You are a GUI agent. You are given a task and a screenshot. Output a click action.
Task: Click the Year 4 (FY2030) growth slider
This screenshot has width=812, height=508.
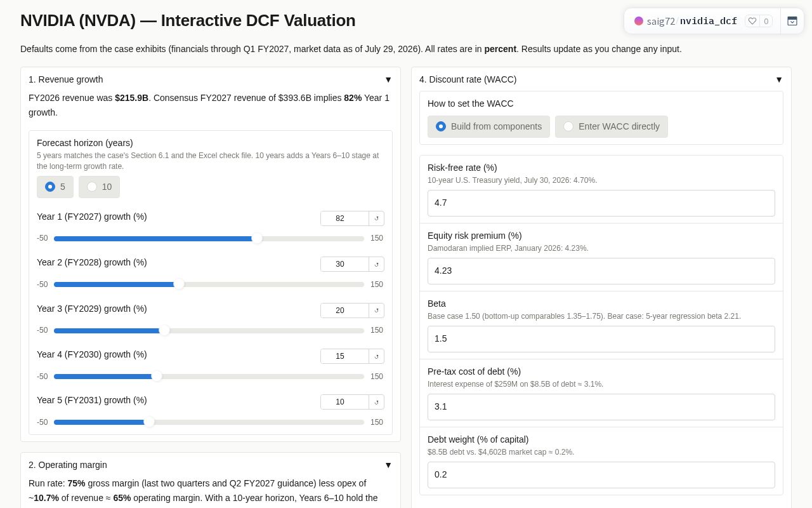coord(209,377)
